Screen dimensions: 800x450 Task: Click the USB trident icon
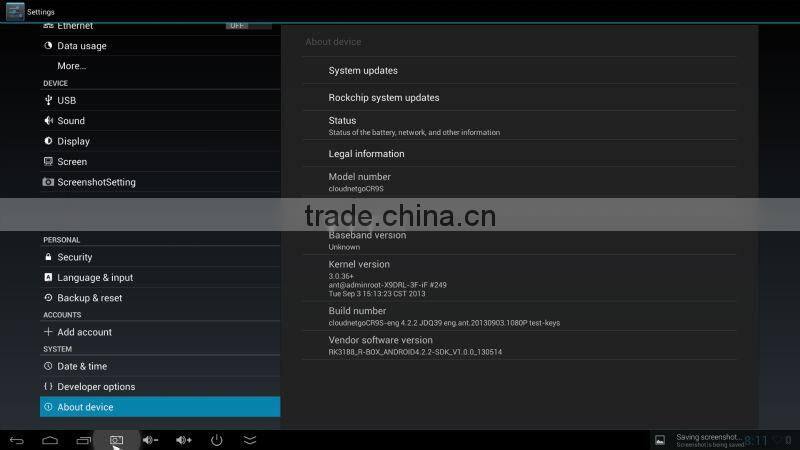point(48,101)
